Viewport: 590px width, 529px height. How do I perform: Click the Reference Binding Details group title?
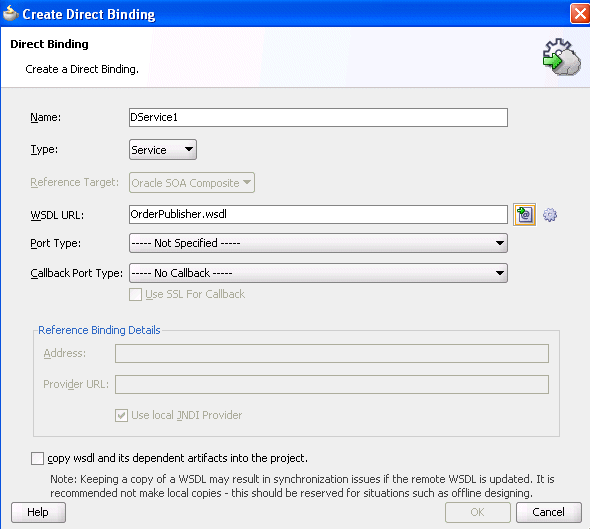(99, 330)
